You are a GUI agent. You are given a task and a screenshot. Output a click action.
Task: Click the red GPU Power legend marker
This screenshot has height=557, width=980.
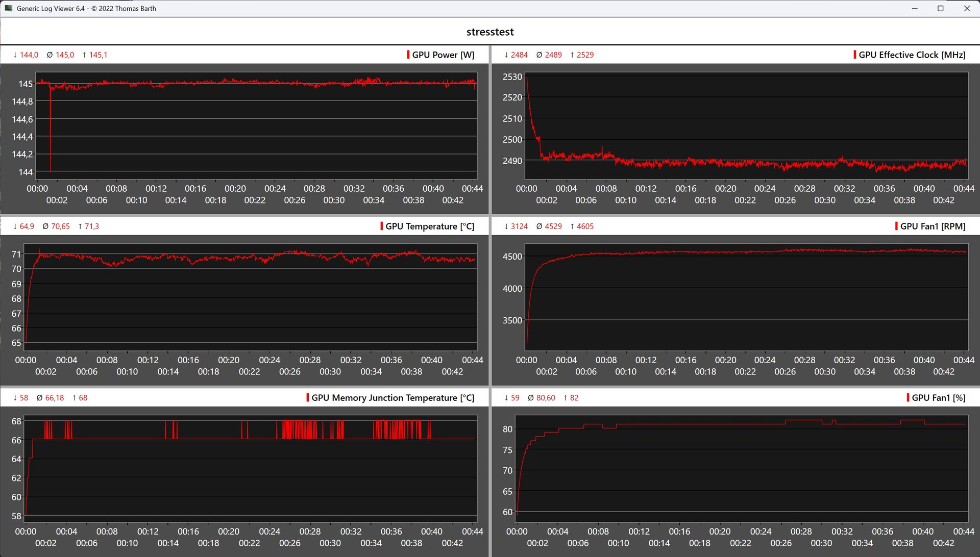click(x=408, y=55)
